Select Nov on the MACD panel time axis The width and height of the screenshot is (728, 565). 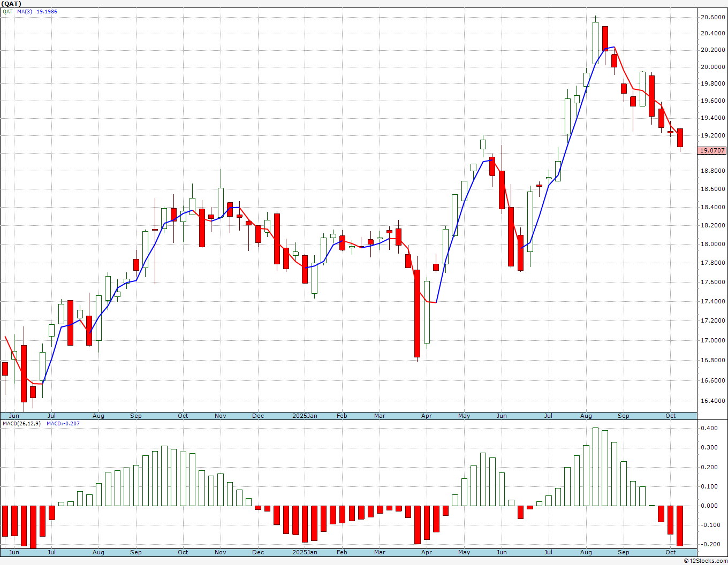221,552
